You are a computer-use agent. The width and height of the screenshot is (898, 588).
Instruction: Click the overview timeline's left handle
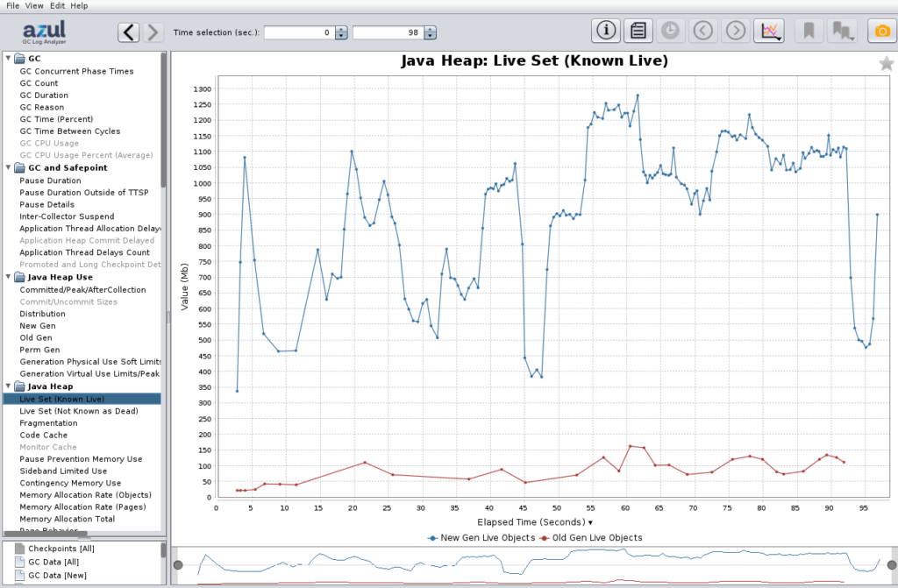[179, 564]
